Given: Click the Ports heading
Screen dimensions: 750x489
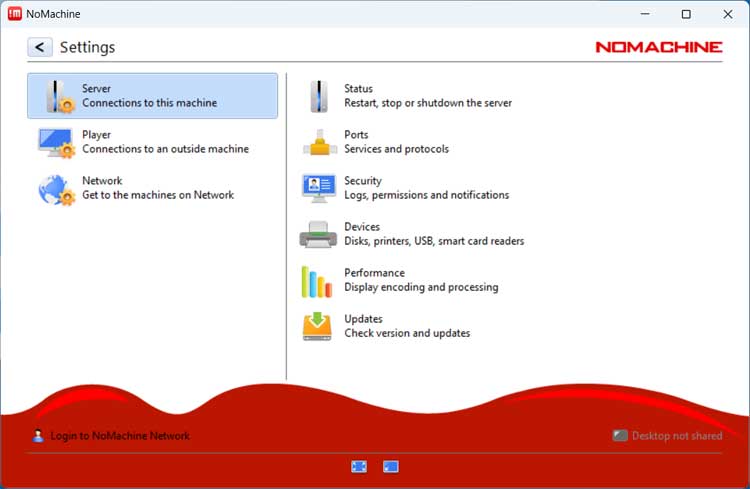Looking at the screenshot, I should point(356,134).
